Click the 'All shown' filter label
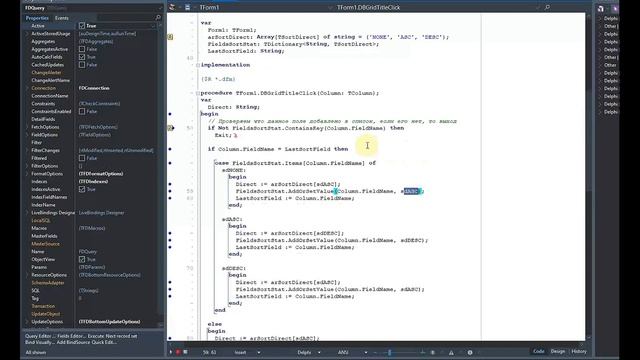The width and height of the screenshot is (640, 360). [36, 352]
